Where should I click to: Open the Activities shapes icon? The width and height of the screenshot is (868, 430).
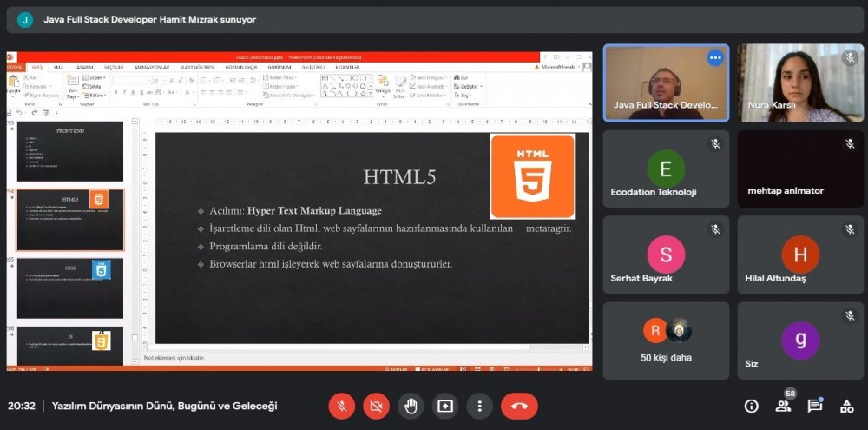click(x=846, y=406)
